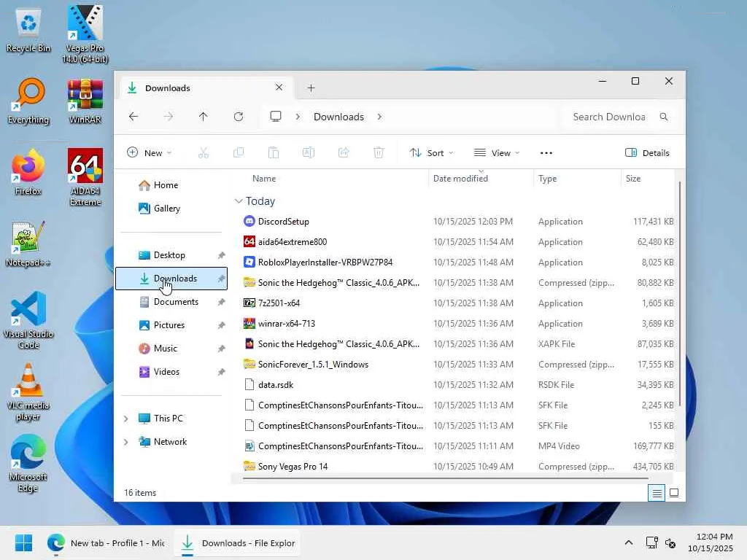Switch to Edge New tab taskbar button
This screenshot has width=747, height=560.
click(x=106, y=542)
